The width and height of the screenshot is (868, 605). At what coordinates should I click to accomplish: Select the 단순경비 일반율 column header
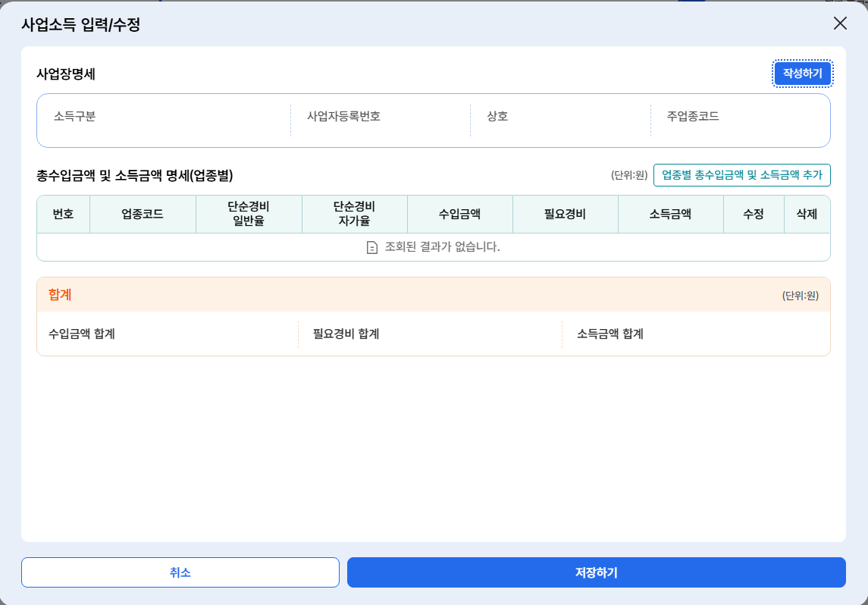(249, 214)
